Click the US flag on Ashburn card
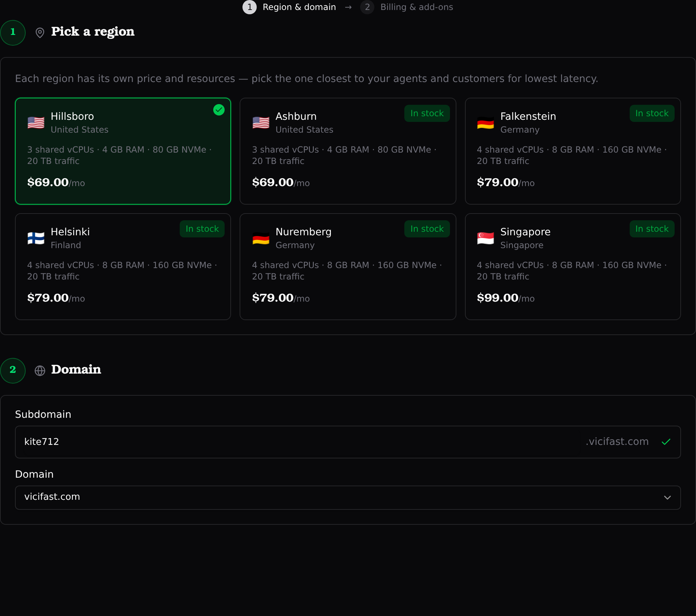Image resolution: width=696 pixels, height=616 pixels. point(261,123)
